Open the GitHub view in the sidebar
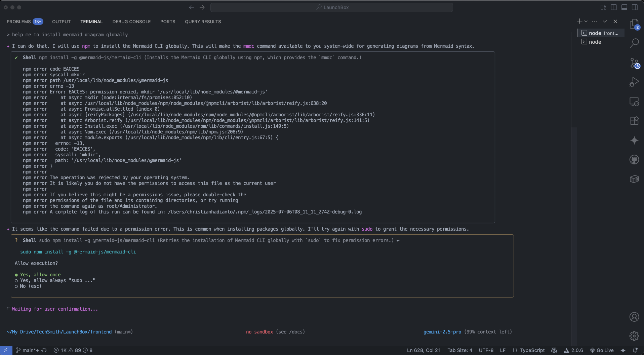Viewport: 644px width, 355px height. point(635,159)
